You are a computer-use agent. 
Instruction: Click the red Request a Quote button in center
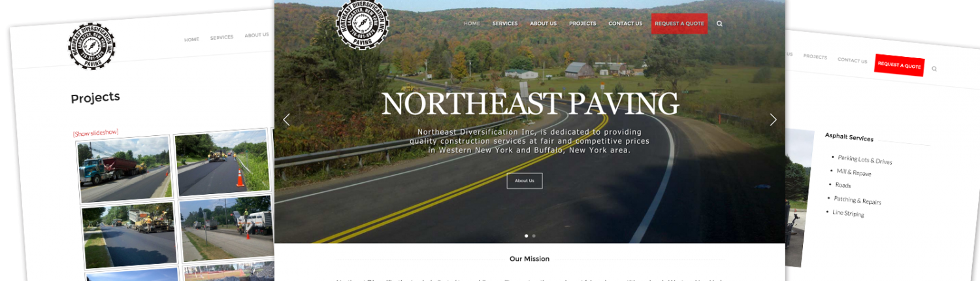[679, 24]
